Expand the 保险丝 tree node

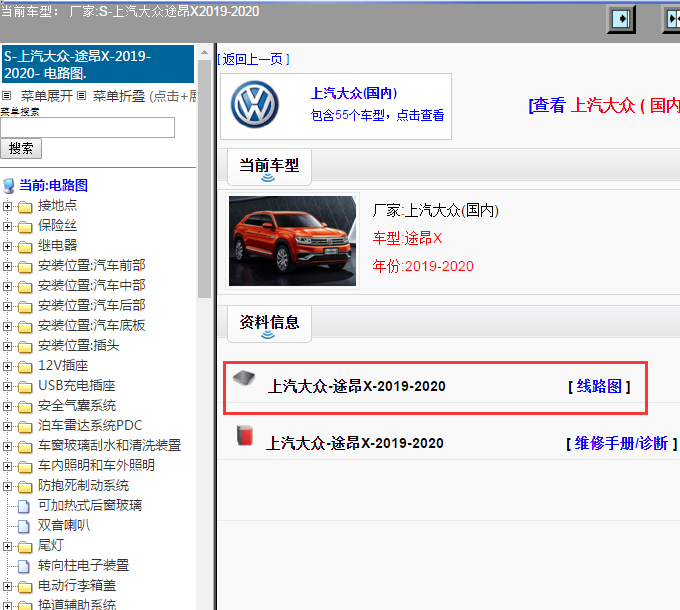pyautogui.click(x=7, y=226)
